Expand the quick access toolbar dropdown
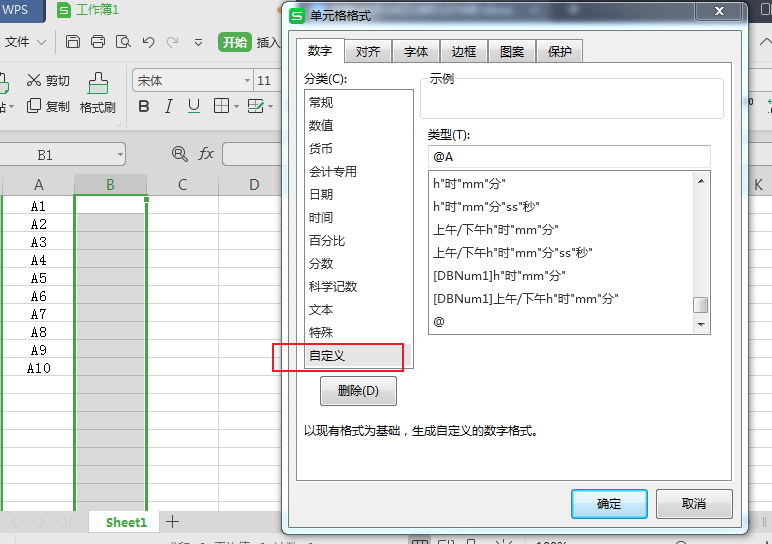Viewport: 772px width, 544px height. pyautogui.click(x=198, y=42)
